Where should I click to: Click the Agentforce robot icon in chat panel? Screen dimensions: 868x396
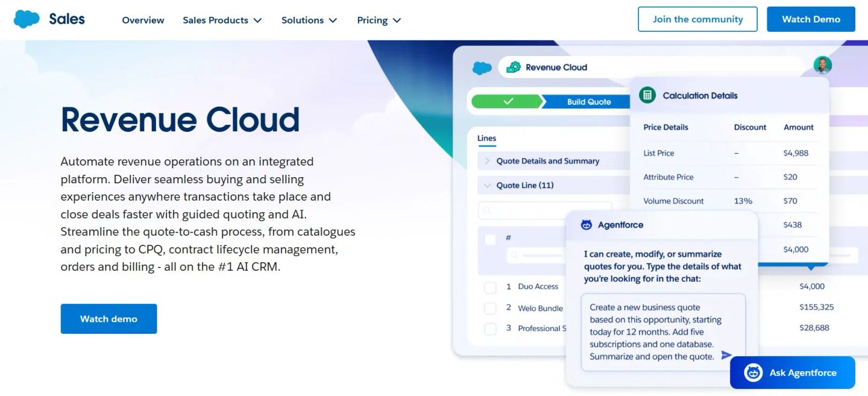pos(587,225)
